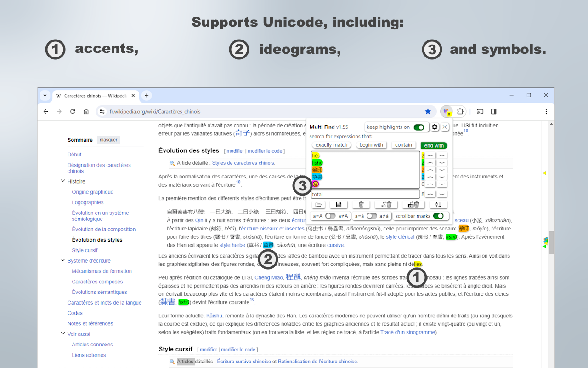This screenshot has width=588, height=368.
Task: Open the Chrome three-dot menu
Action: pyautogui.click(x=546, y=111)
